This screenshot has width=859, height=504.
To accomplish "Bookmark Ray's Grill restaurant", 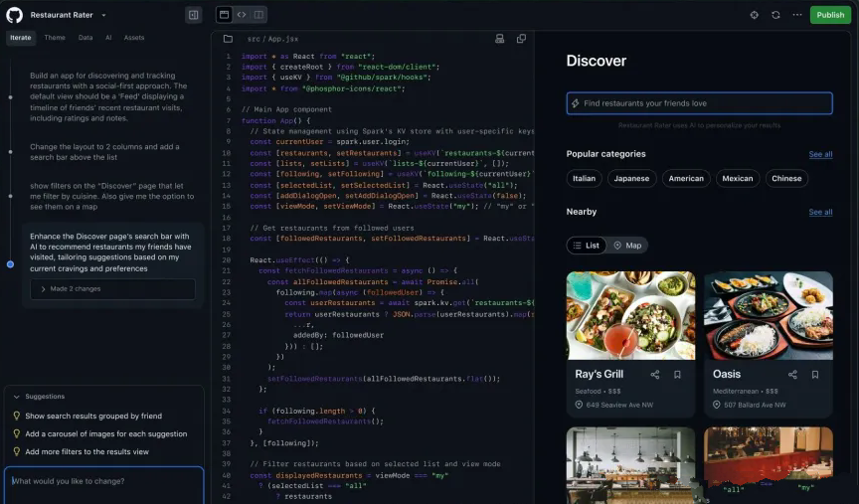I will 677,375.
